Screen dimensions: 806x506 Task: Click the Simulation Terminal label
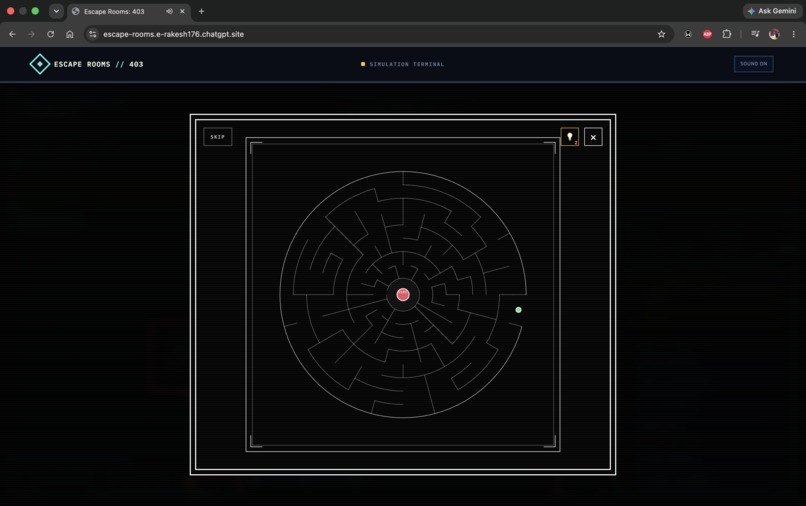(407, 64)
